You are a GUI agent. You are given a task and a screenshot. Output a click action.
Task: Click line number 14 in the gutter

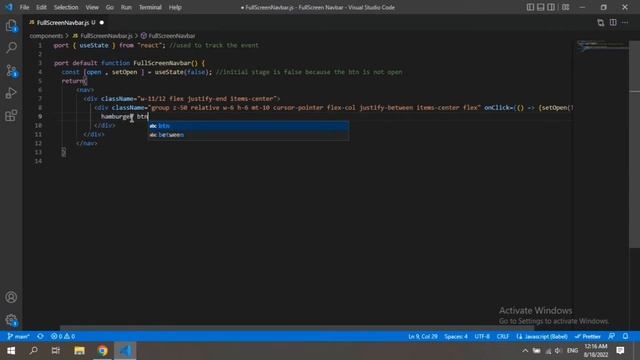38,161
